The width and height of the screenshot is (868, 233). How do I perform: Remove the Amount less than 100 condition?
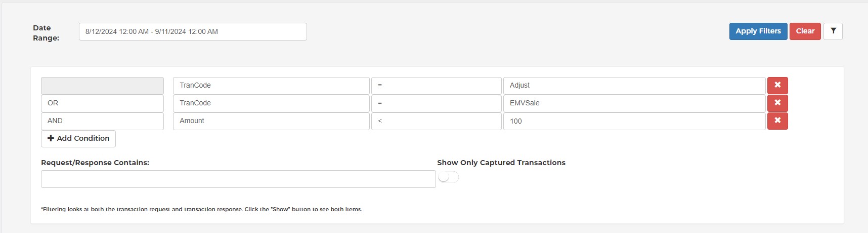[777, 121]
